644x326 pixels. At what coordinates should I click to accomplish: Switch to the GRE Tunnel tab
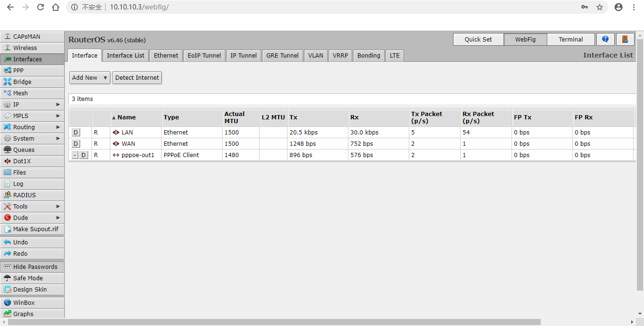click(282, 56)
